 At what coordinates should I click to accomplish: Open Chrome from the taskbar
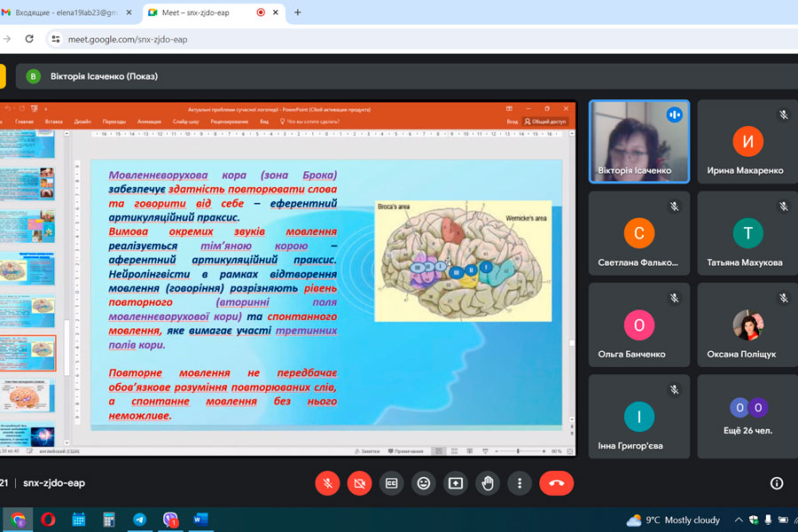(18, 520)
